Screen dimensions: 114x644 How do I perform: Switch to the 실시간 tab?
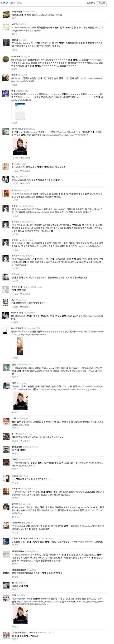(x=13, y=3)
